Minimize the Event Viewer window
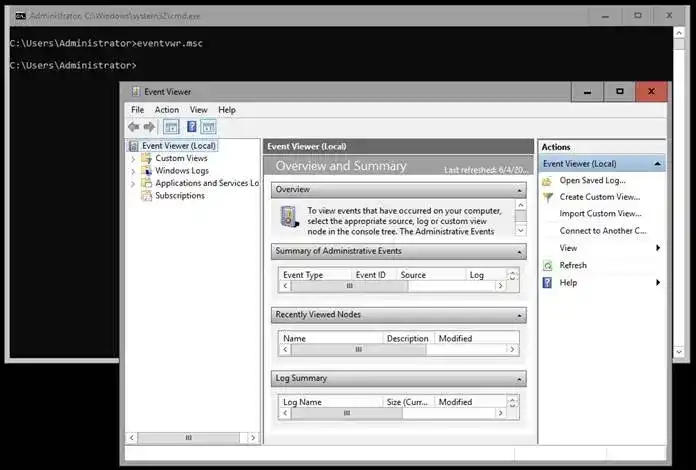The height and width of the screenshot is (470, 696). tap(587, 92)
